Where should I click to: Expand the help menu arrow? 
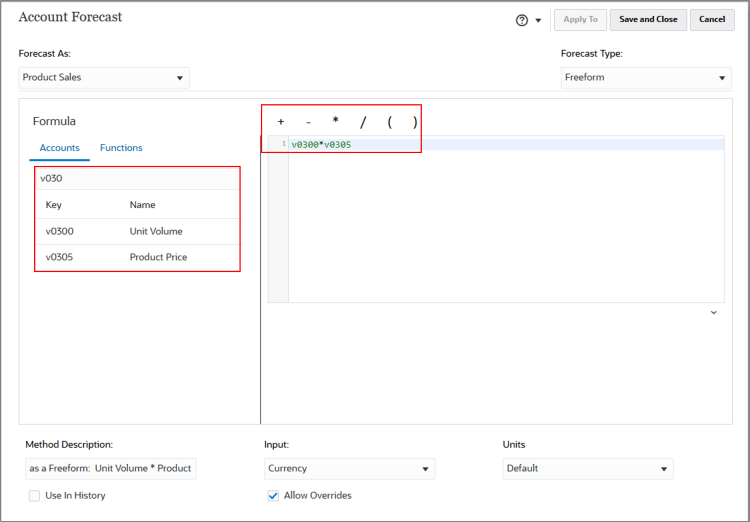pos(538,21)
